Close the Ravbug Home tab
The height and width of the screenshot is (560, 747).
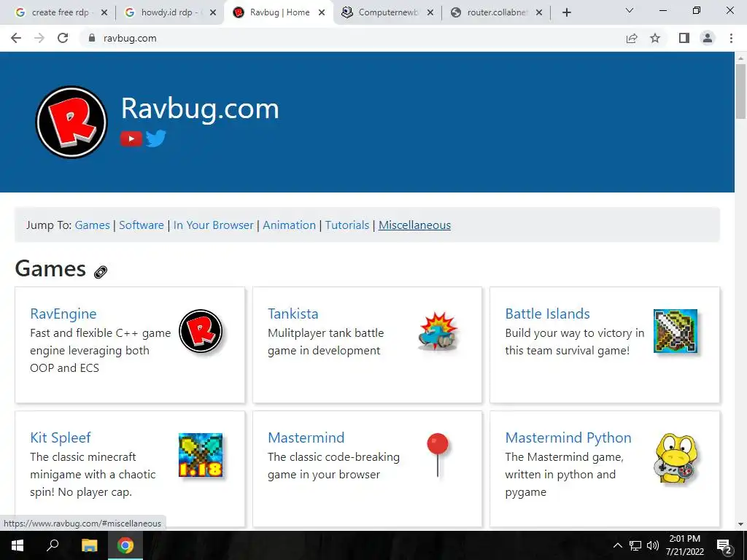coord(322,12)
